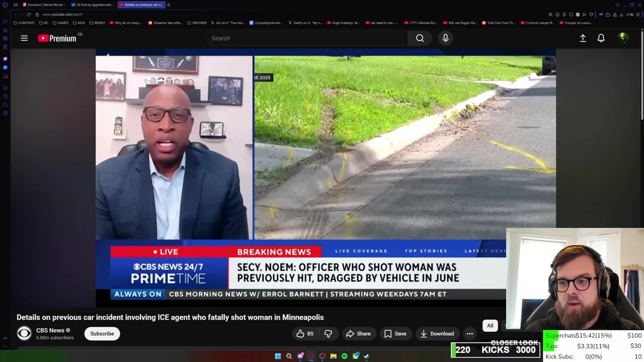Open YouTube notifications bell

tap(601, 38)
